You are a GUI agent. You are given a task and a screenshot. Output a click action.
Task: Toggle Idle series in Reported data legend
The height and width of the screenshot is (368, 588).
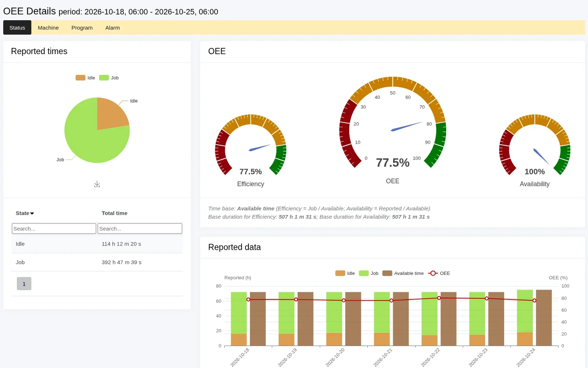pyautogui.click(x=345, y=273)
